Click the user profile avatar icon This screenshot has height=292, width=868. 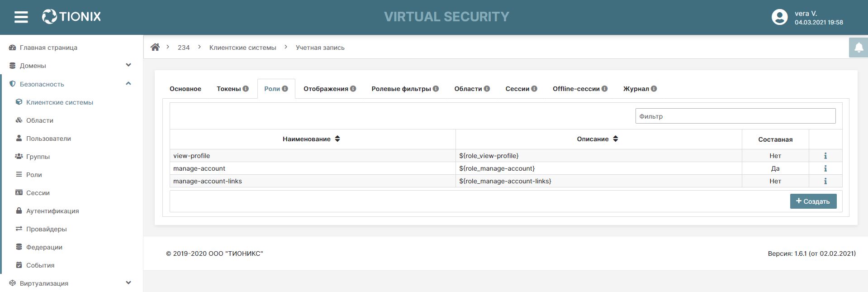[x=779, y=17]
